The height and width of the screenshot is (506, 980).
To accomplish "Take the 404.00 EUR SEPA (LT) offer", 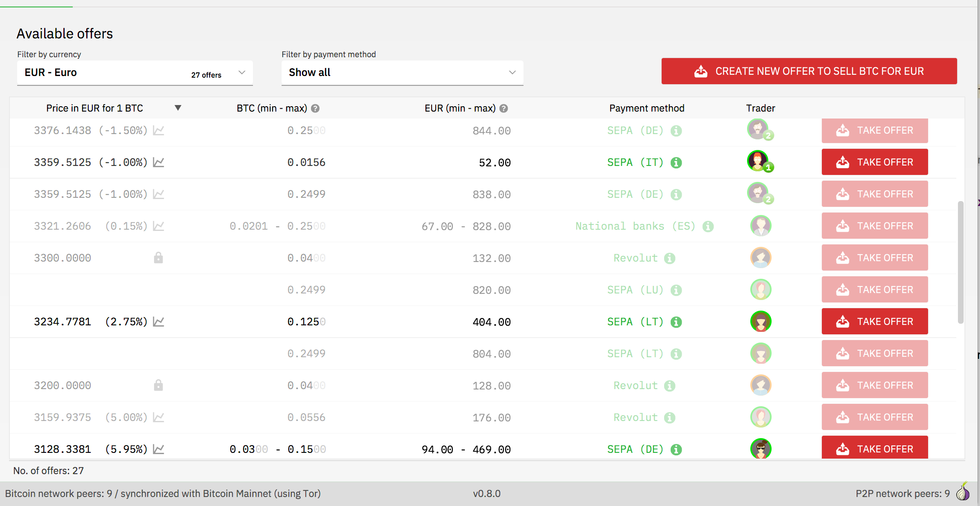I will pos(875,321).
